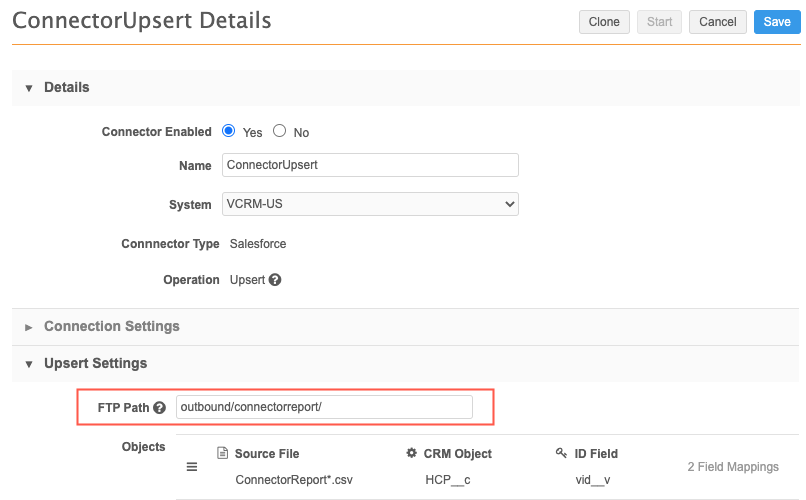Viewport: 806px width, 500px height.
Task: Select No for Connector Enabled
Action: click(x=280, y=131)
